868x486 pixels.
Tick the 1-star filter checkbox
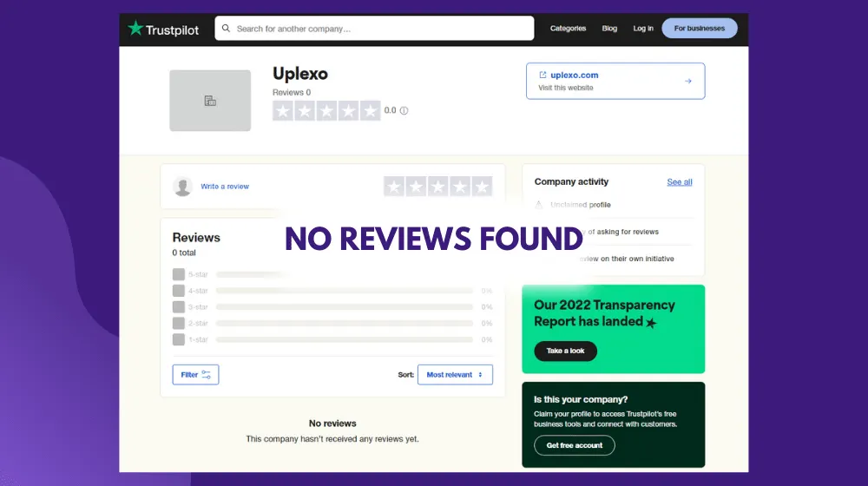[x=178, y=340]
